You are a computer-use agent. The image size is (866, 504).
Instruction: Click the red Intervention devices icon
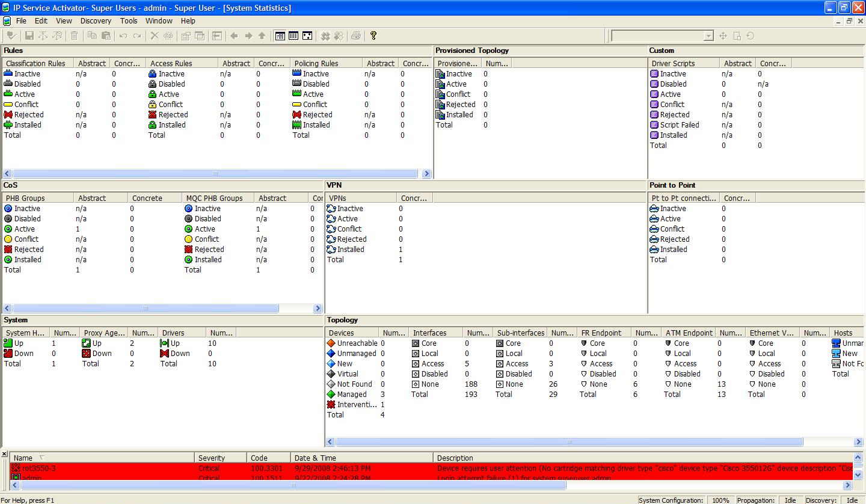(331, 405)
